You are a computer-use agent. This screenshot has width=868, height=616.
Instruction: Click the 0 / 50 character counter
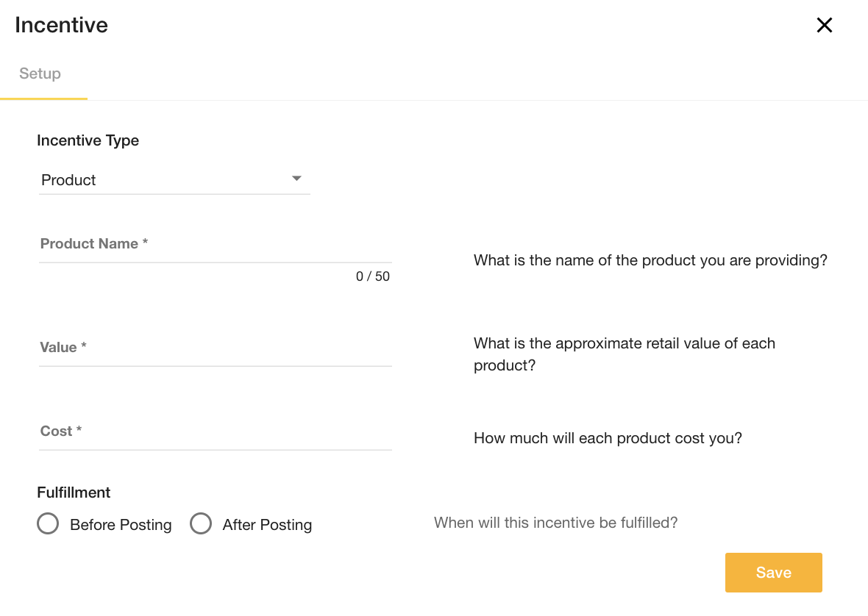point(372,276)
